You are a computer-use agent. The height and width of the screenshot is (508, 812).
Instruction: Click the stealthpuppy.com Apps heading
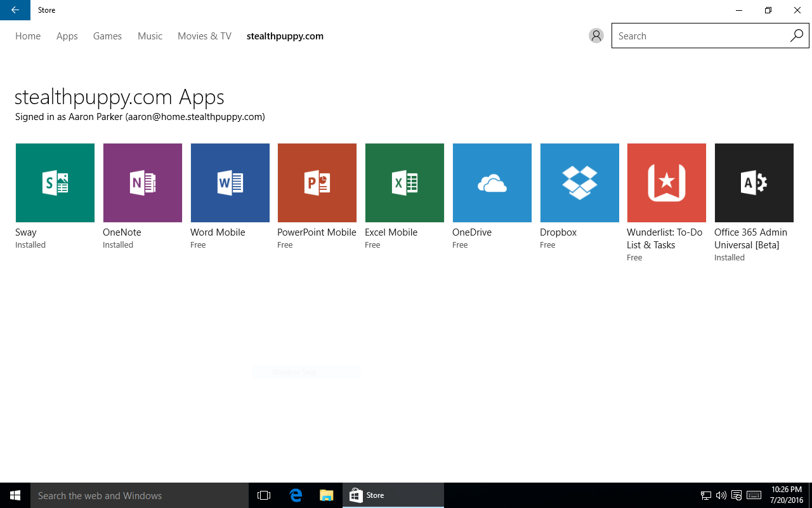click(119, 97)
